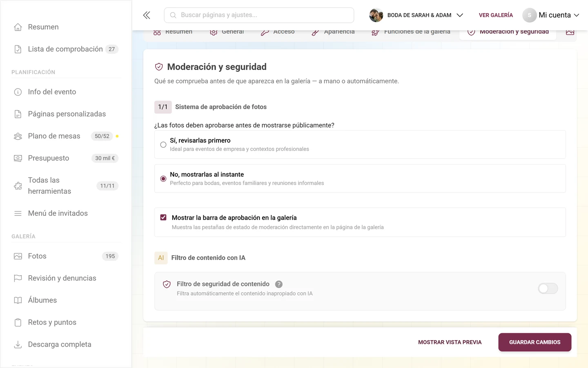
Task: Go to the General settings tab
Action: coord(227,32)
